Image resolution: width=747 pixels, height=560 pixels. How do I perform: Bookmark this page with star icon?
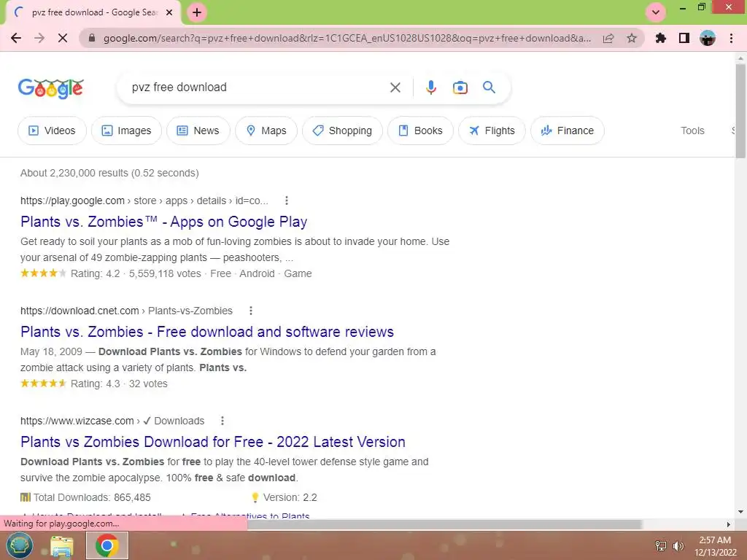click(x=632, y=38)
